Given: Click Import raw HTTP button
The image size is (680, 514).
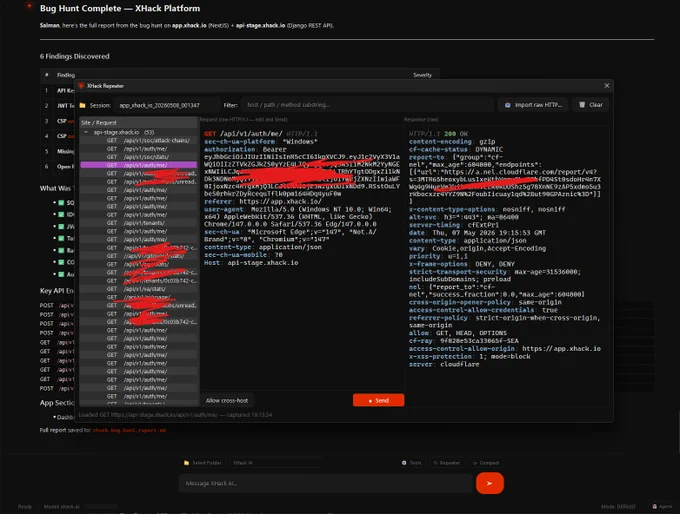Looking at the screenshot, I should (533, 105).
